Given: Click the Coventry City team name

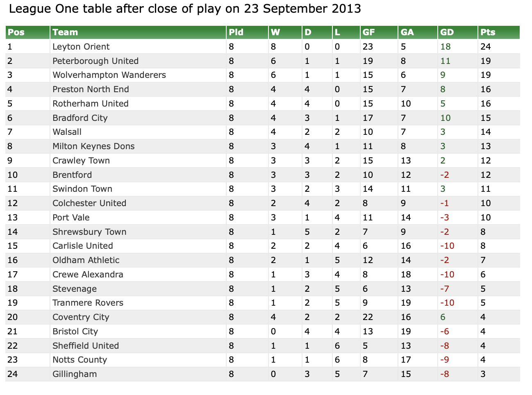Looking at the screenshot, I should [81, 317].
